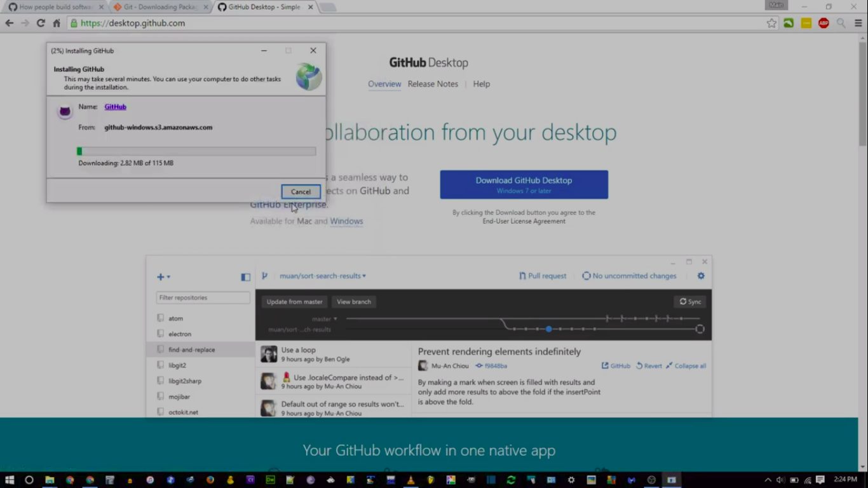This screenshot has height=488, width=868.
Task: Click the volume speaker tray icon
Action: coord(780,480)
